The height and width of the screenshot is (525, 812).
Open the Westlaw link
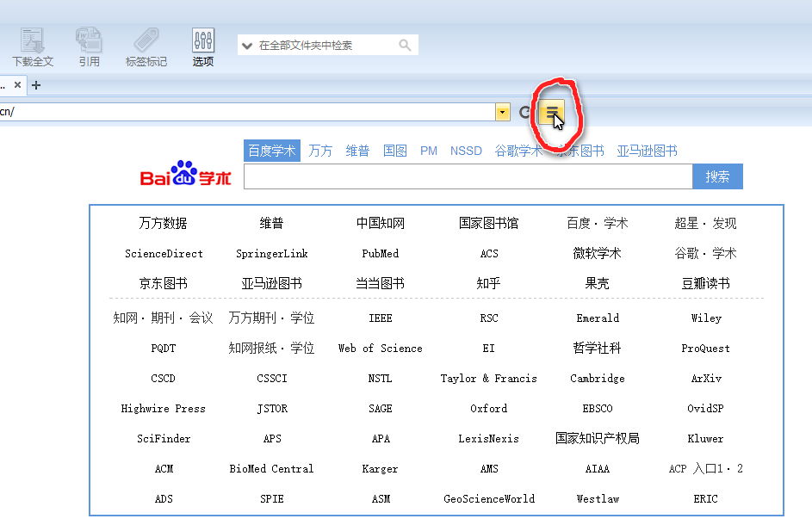tap(598, 498)
